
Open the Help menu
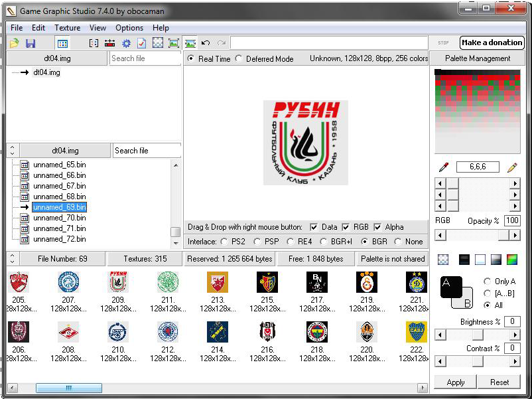click(x=161, y=28)
